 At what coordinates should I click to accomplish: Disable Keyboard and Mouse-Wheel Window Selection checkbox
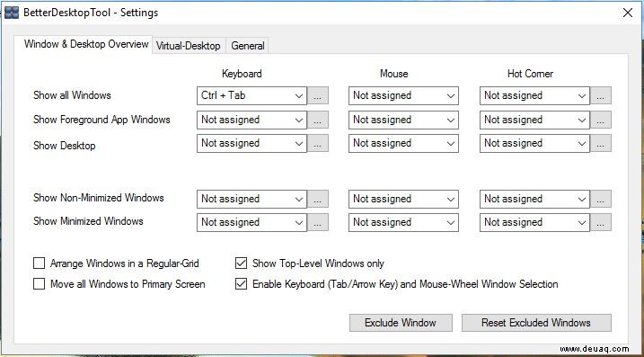pos(241,284)
